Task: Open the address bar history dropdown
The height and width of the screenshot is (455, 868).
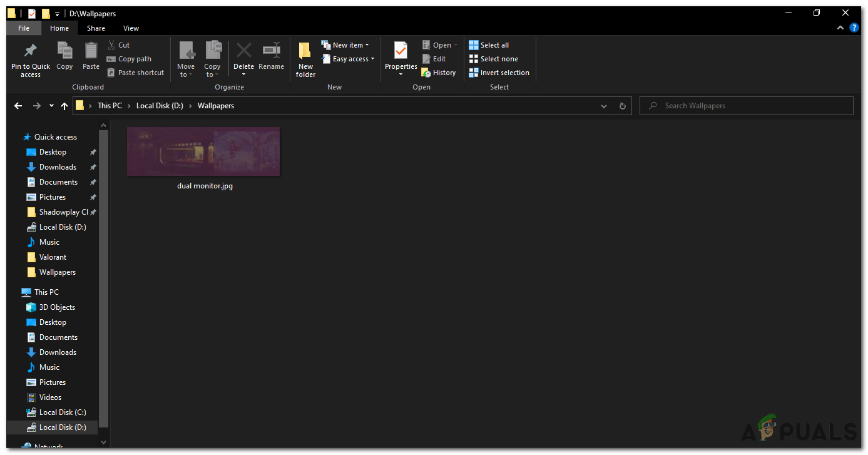Action: (603, 106)
